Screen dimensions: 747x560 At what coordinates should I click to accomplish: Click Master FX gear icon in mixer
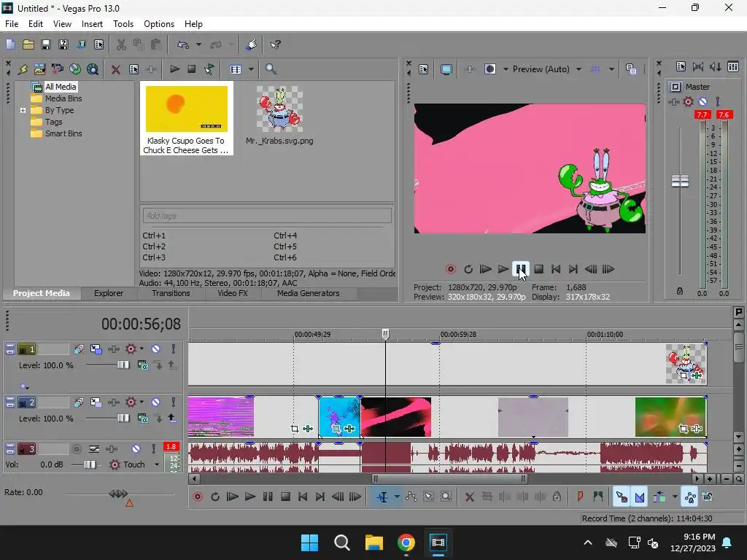coord(688,101)
